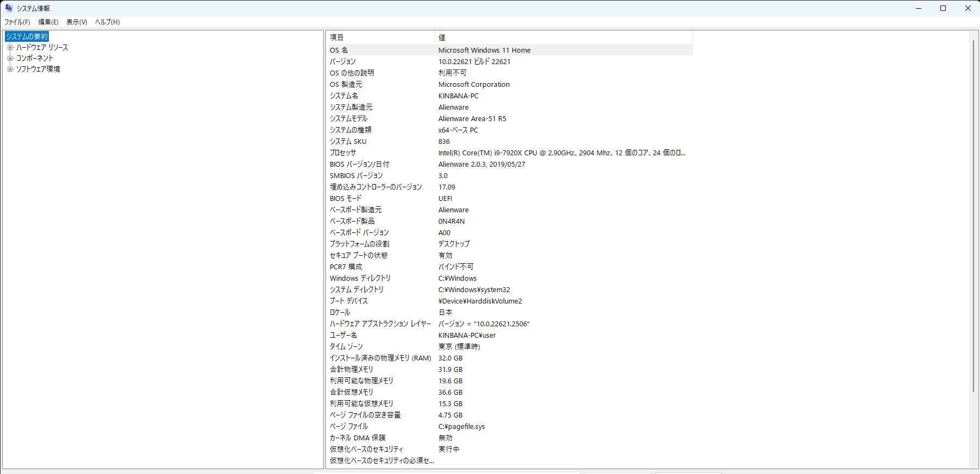Click the 項目 column header
The image size is (980, 474).
coord(380,37)
